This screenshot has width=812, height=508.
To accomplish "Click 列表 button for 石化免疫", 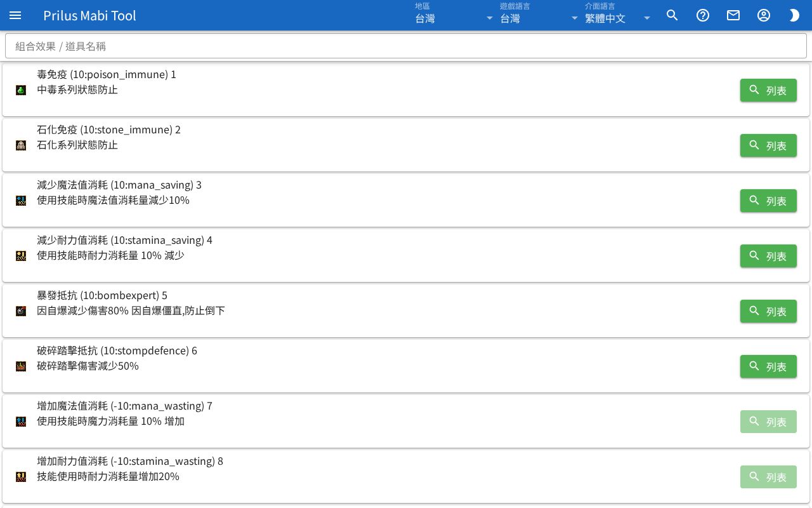I will pyautogui.click(x=768, y=145).
